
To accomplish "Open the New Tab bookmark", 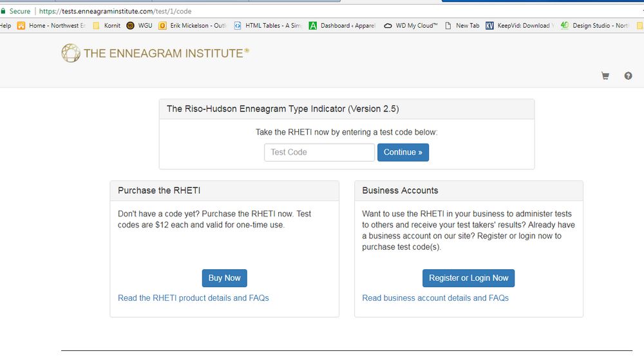I will pos(462,26).
